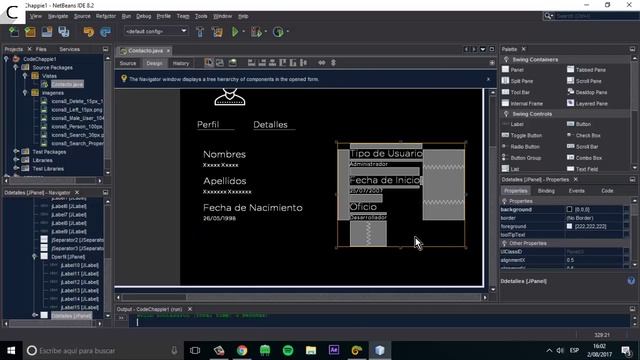Open the Services tab
Viewport: 640px width, 360px height.
click(x=69, y=49)
